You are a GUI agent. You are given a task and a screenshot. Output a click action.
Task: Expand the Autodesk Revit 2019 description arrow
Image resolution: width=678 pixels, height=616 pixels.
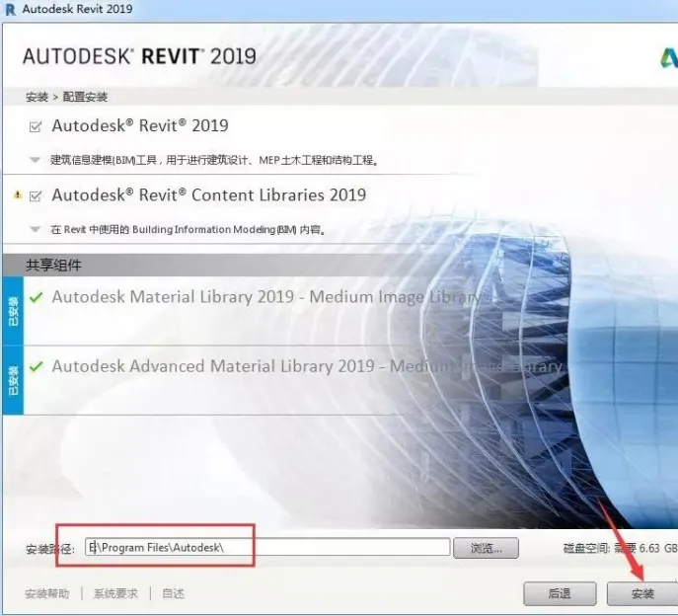point(35,160)
